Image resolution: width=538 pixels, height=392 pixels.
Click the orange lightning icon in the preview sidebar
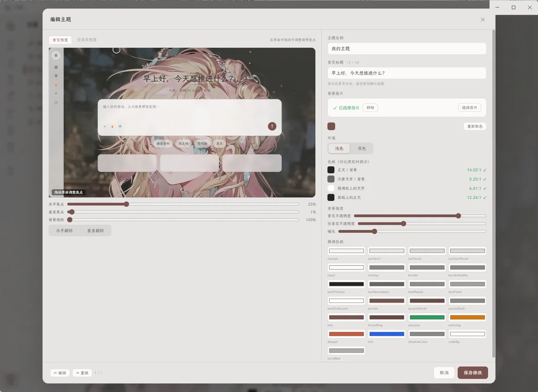(56, 85)
